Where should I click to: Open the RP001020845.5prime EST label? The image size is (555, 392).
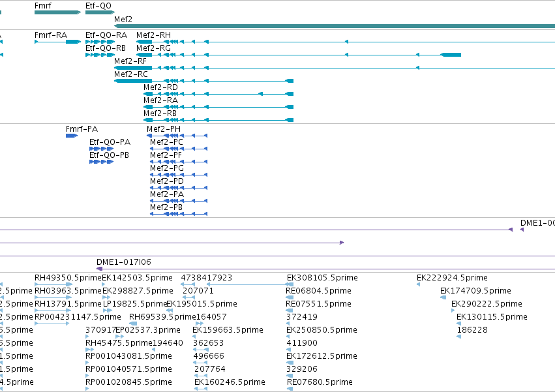[x=129, y=383]
